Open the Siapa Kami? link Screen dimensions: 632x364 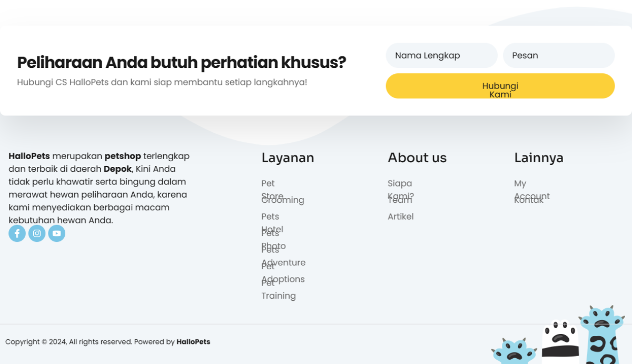(x=401, y=190)
